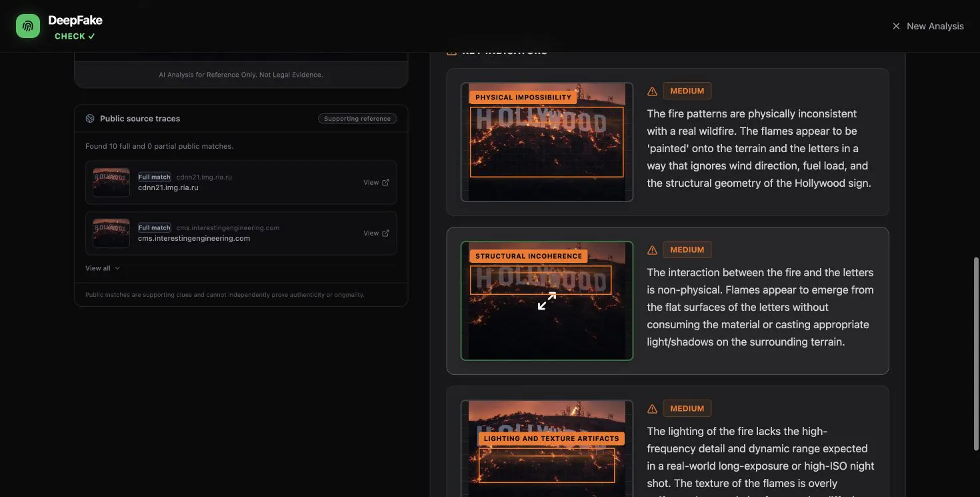
Task: Click the Public matches supporting clues note
Action: pyautogui.click(x=225, y=295)
